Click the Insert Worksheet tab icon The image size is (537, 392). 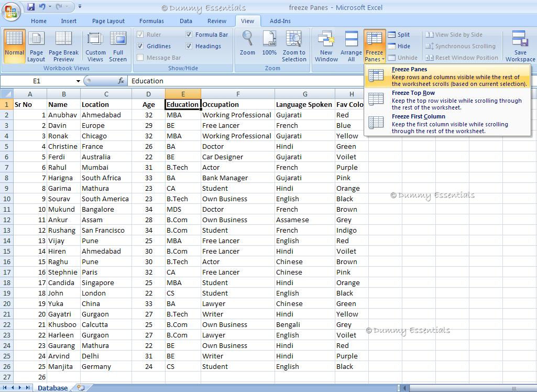click(81, 388)
